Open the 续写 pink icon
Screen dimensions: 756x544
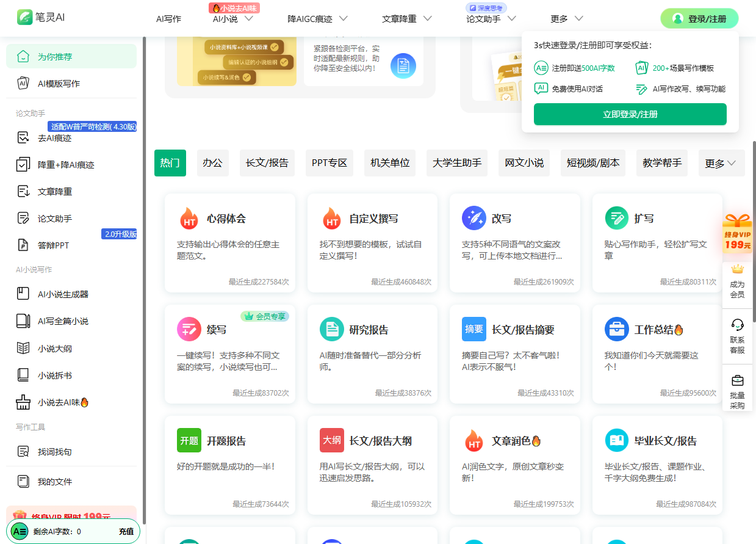pos(189,330)
